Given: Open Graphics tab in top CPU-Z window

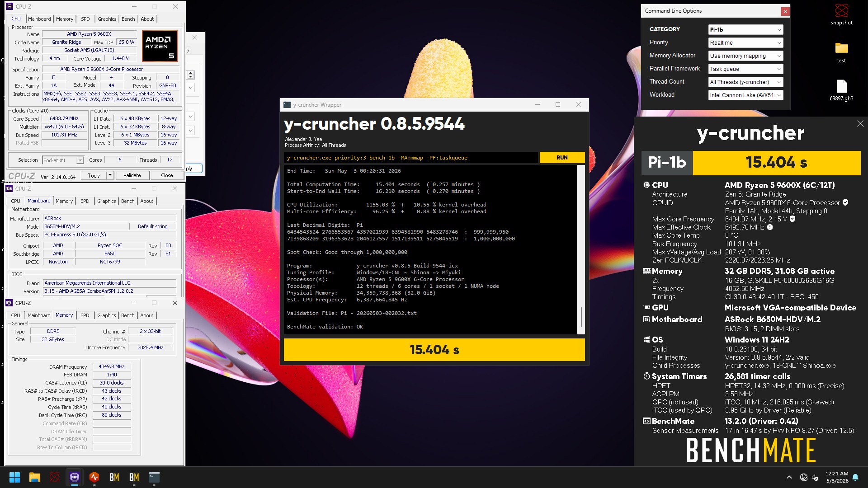Looking at the screenshot, I should [x=107, y=19].
